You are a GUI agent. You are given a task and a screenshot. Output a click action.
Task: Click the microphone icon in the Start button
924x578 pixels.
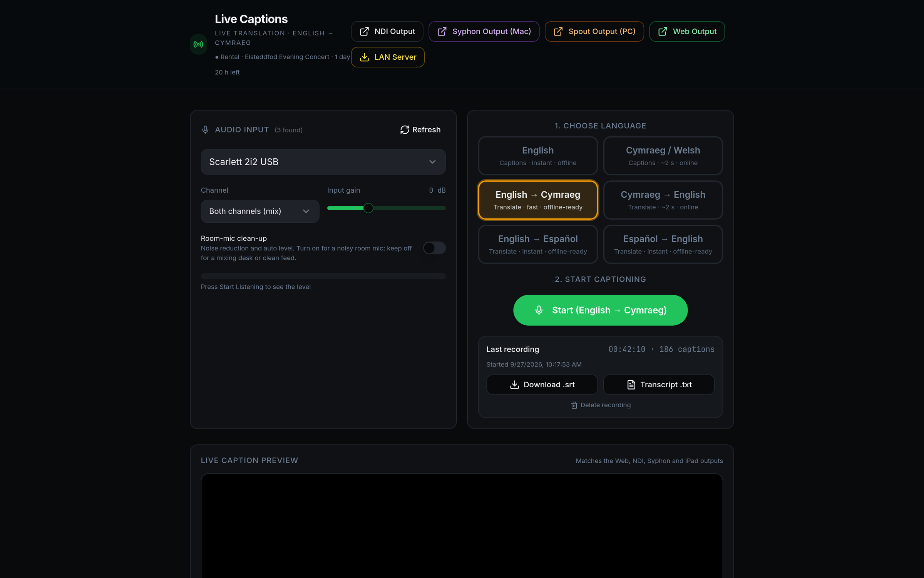539,310
